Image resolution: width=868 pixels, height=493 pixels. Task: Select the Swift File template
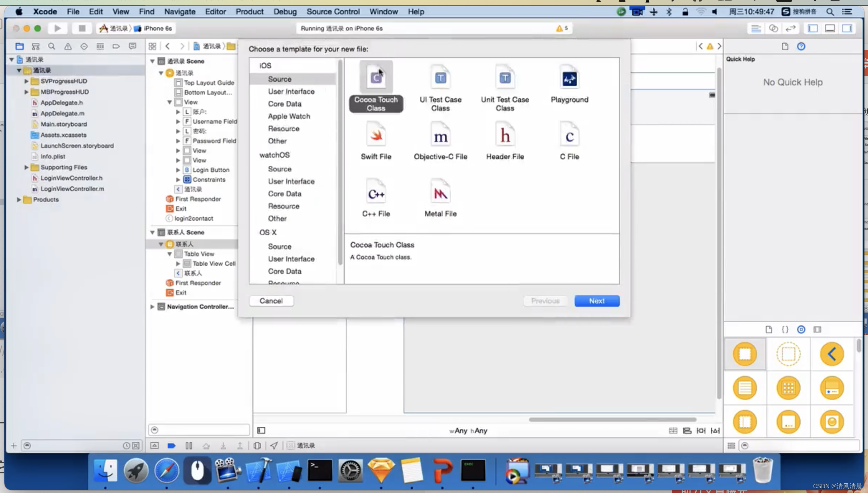click(376, 141)
